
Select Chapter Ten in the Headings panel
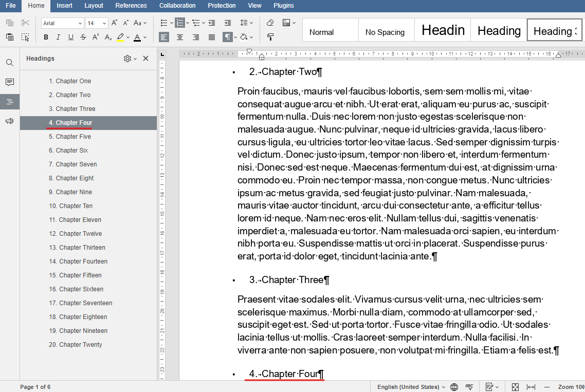point(70,206)
